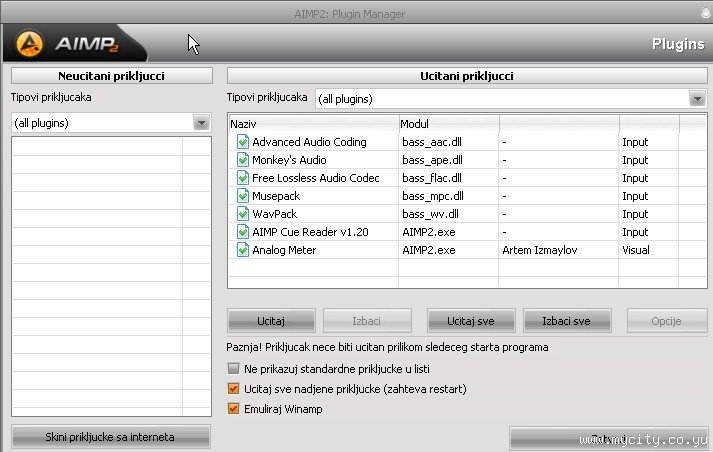The image size is (713, 452).
Task: Open the plugin type dropdown under Ucitani prikljucci
Action: click(697, 98)
